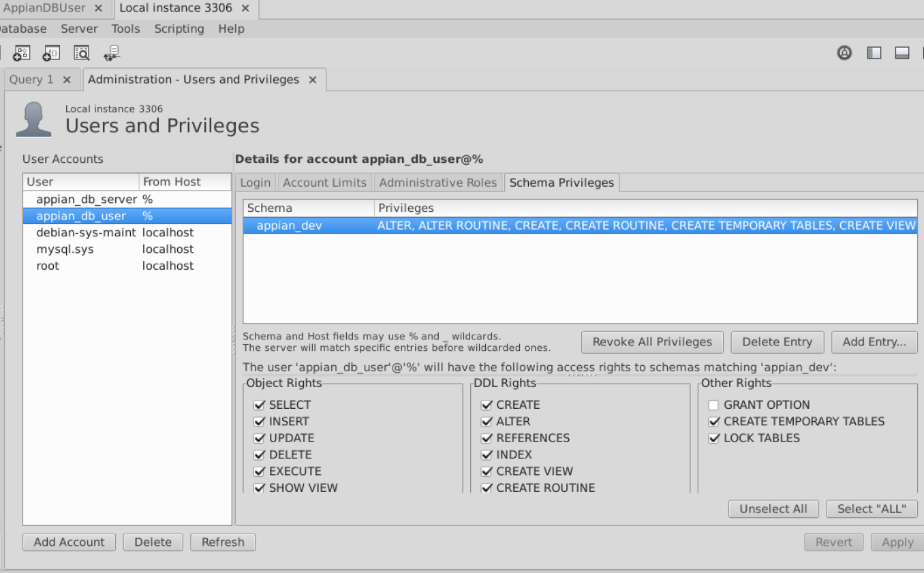Viewport: 924px width, 573px height.
Task: Select the root user row
Action: click(127, 266)
